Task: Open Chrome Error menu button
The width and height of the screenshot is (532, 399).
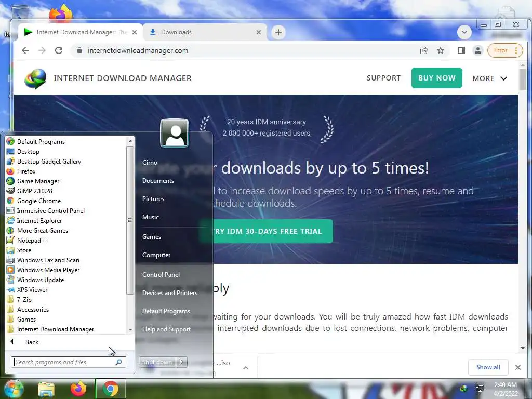Action: tap(505, 50)
